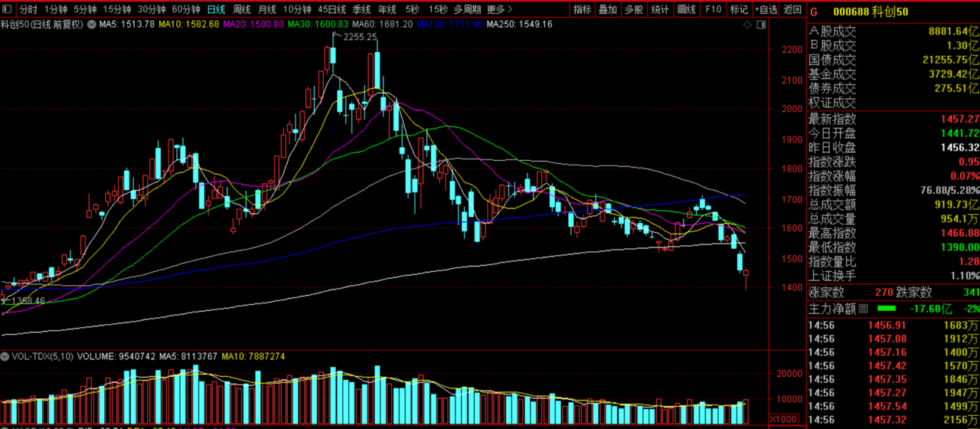Viewport: 980px width, 429px height.
Task: Select the 45日线 period tab
Action: click(x=332, y=10)
